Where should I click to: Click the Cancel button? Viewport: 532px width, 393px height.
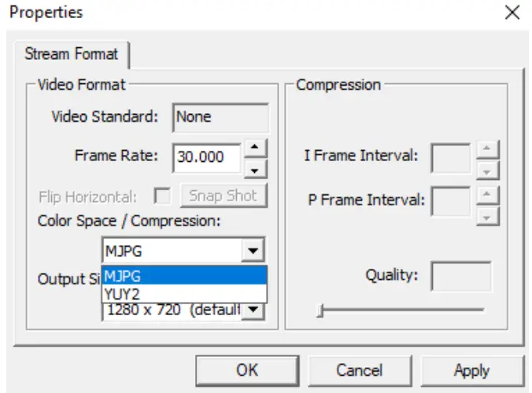click(359, 369)
